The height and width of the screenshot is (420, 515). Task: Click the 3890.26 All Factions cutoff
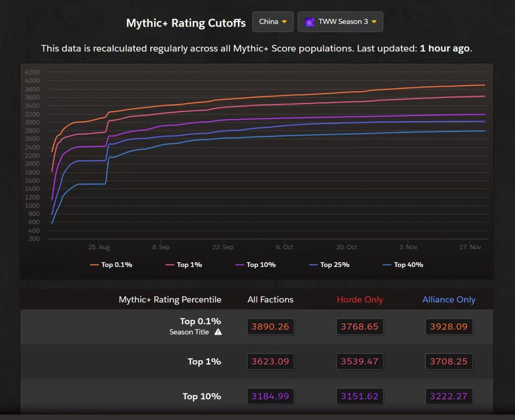[271, 327]
